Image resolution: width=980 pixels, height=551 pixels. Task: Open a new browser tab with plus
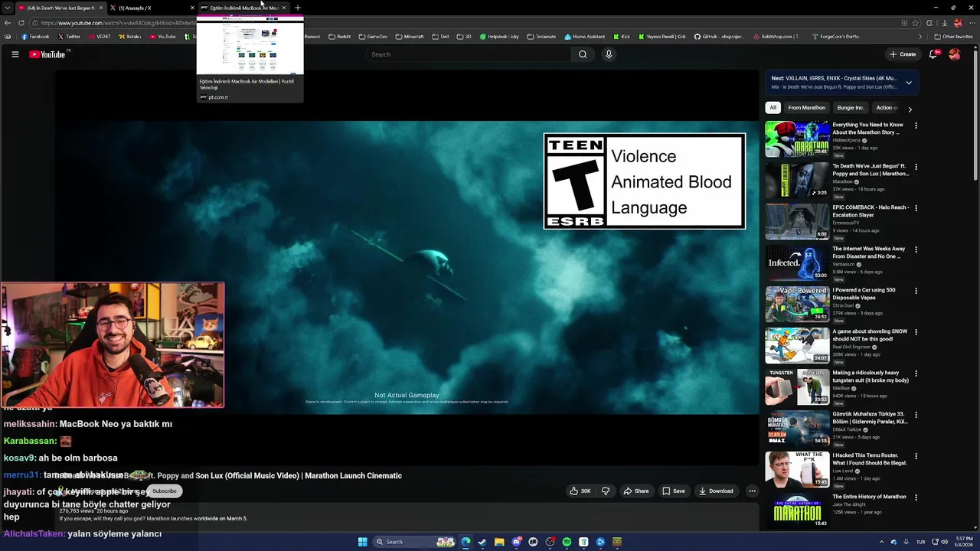point(298,8)
